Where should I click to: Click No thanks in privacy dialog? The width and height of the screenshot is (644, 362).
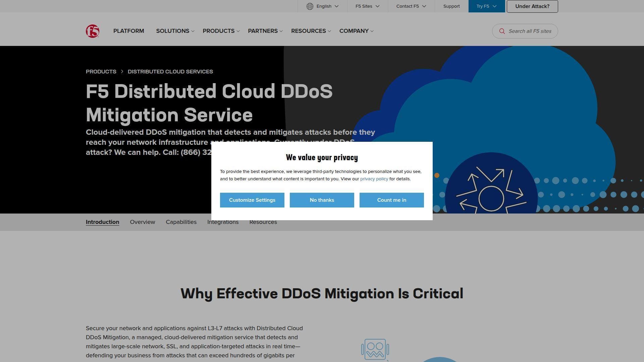(x=322, y=200)
